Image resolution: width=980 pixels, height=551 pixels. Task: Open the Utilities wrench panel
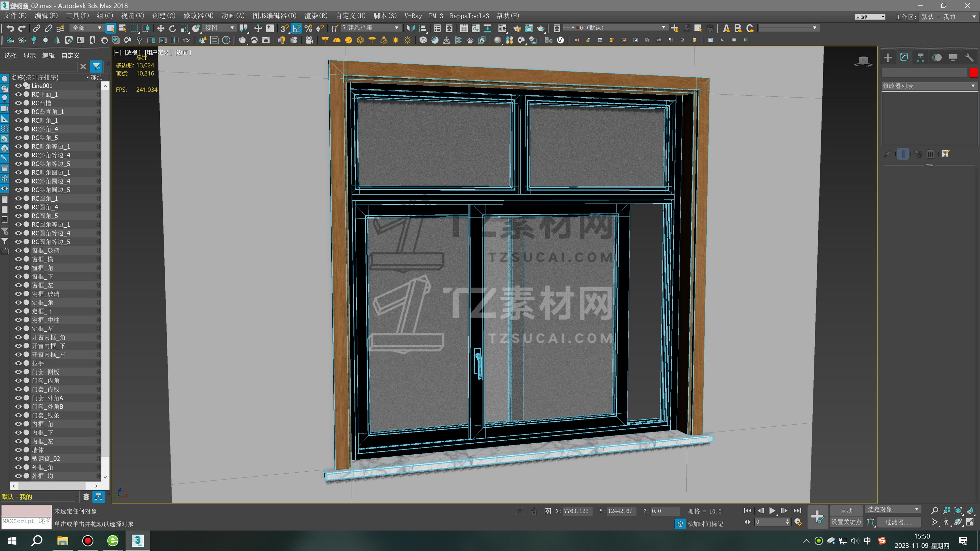point(969,58)
